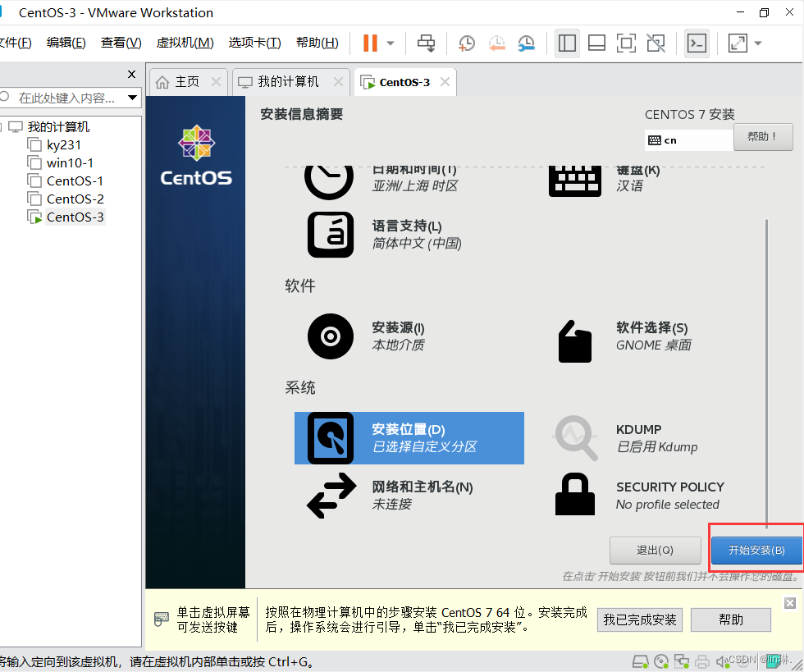This screenshot has width=804, height=672.
Task: Toggle the thumbnail bar view icon
Action: [x=596, y=43]
